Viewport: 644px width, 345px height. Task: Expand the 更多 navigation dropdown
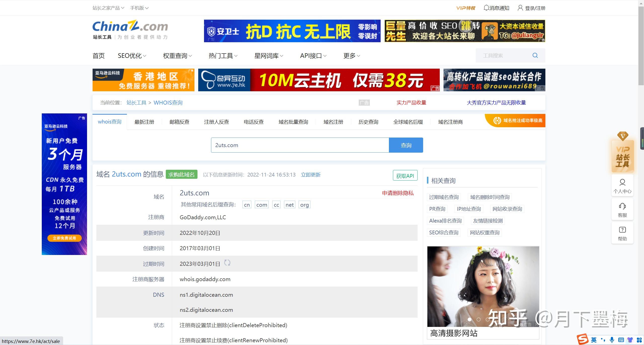coord(352,56)
